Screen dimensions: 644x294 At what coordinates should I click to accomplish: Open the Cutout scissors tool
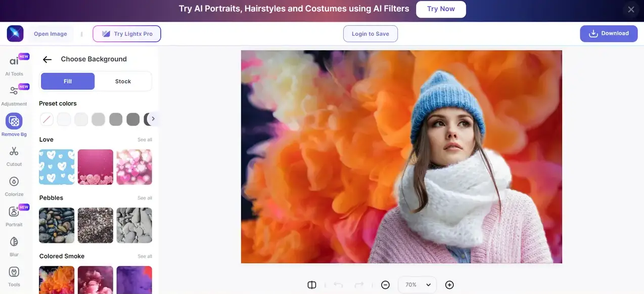click(14, 155)
